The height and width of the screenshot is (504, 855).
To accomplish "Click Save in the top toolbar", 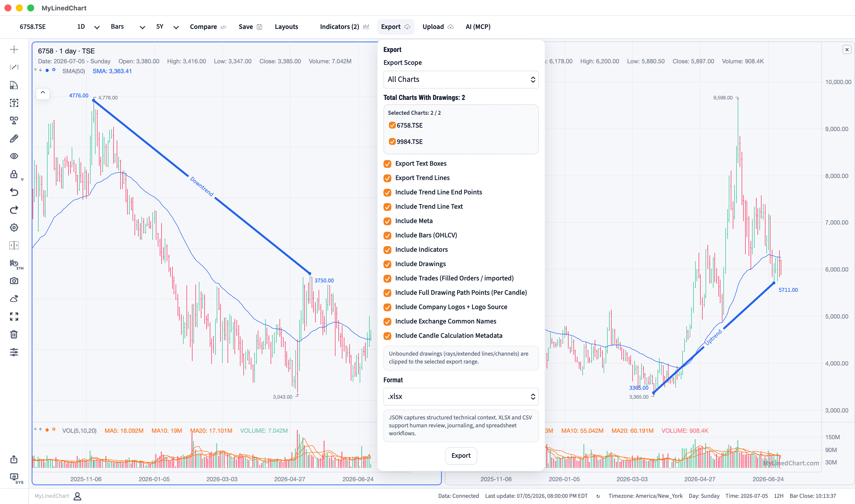I will [x=250, y=27].
